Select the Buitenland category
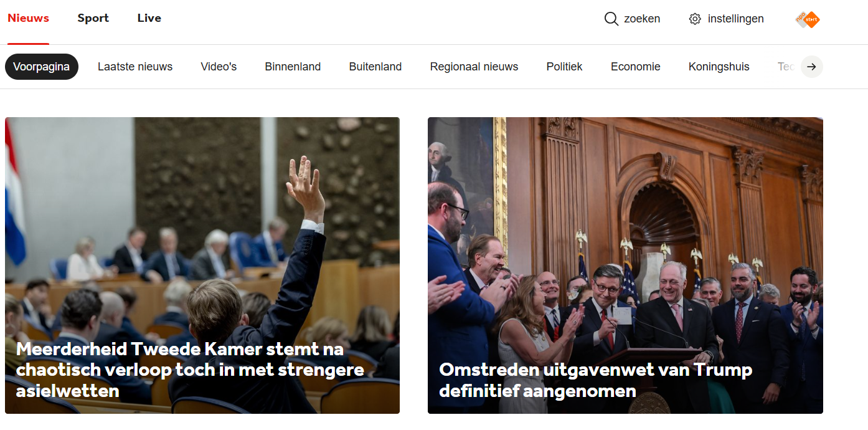This screenshot has height=430, width=868. [x=375, y=67]
